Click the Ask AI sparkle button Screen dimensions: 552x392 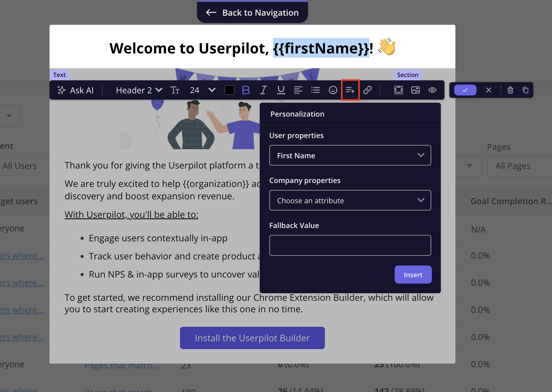point(75,90)
